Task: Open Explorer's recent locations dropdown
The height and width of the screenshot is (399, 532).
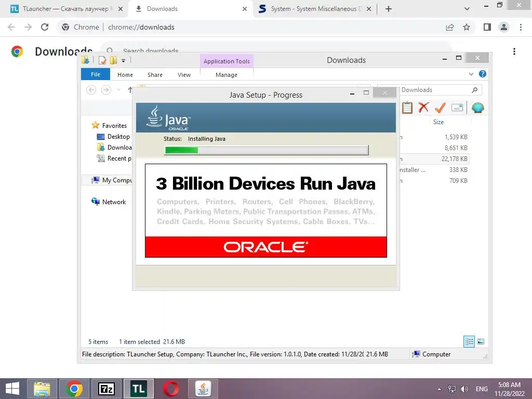Action: (x=118, y=90)
